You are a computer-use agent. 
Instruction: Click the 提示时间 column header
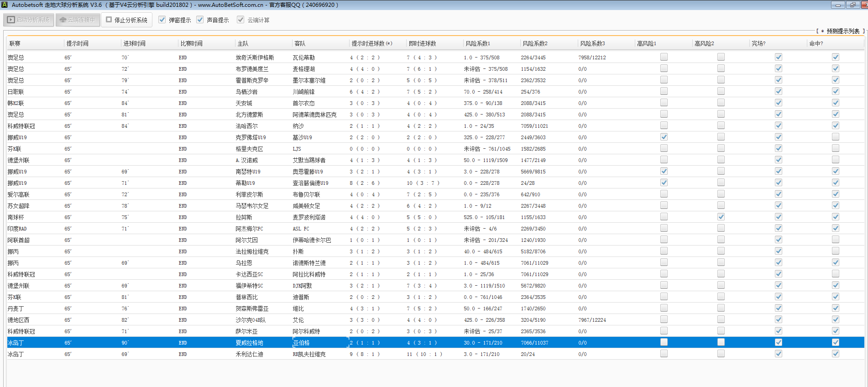[x=78, y=43]
